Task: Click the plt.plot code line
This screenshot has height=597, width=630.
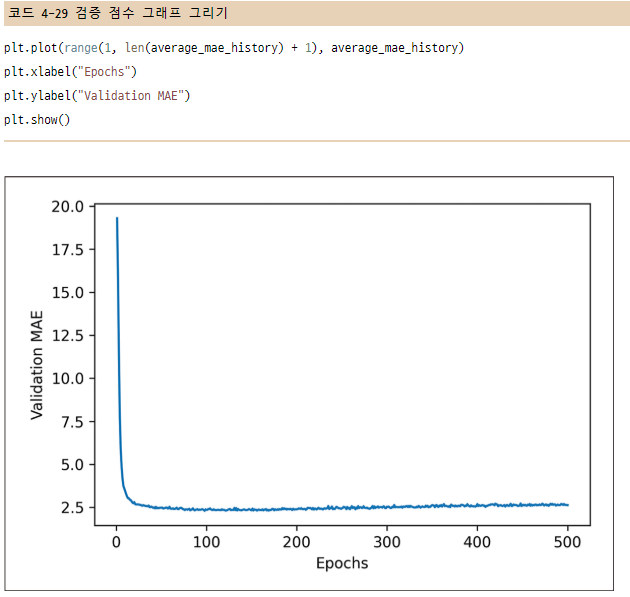Action: click(x=234, y=48)
